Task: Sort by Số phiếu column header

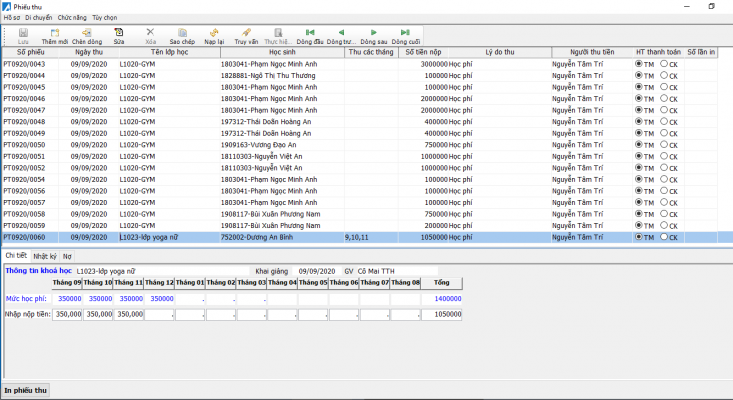Action: 30,52
